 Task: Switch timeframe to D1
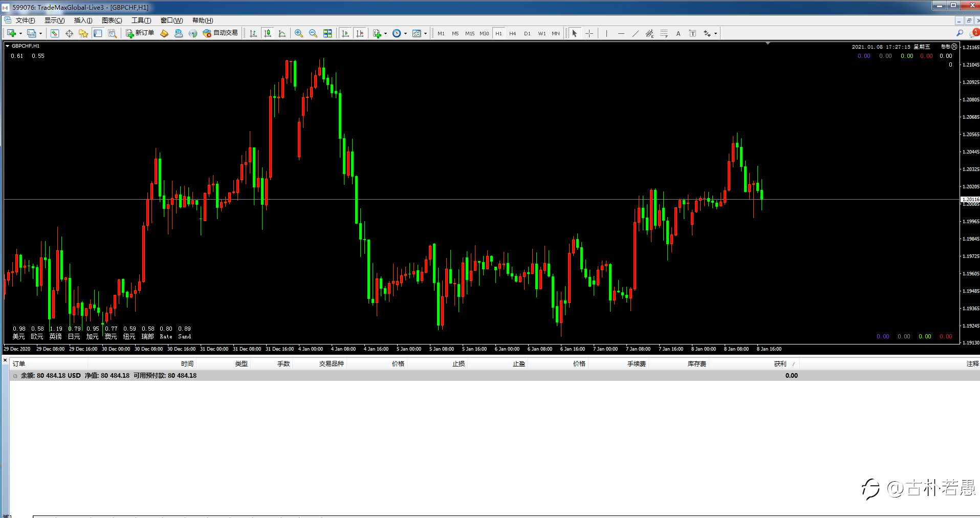click(x=527, y=33)
